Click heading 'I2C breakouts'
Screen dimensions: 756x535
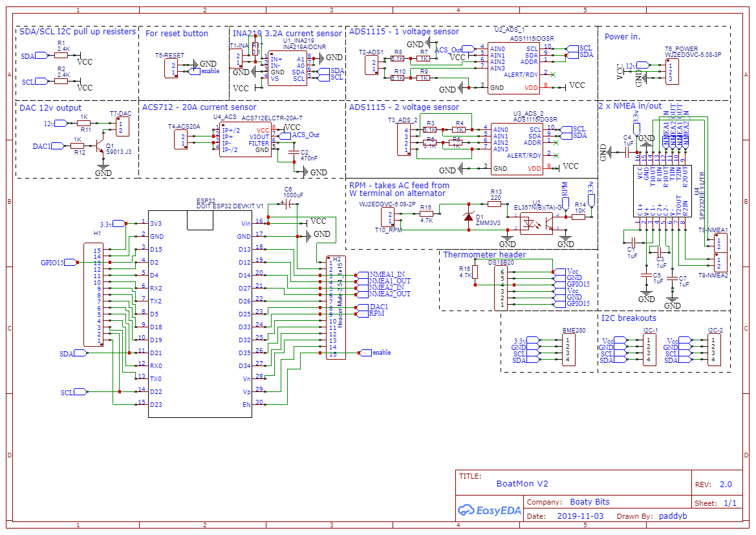pos(629,318)
